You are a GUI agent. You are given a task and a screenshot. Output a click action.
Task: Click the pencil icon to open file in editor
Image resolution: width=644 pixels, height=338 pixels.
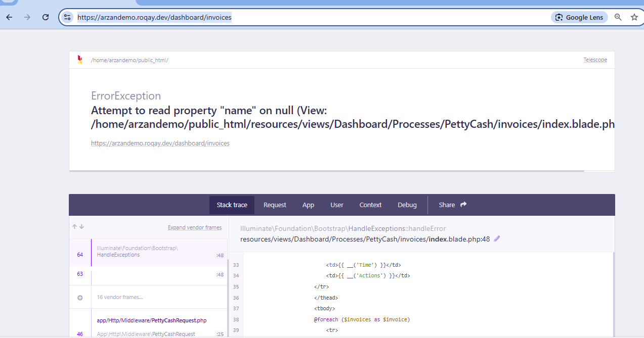pyautogui.click(x=497, y=239)
